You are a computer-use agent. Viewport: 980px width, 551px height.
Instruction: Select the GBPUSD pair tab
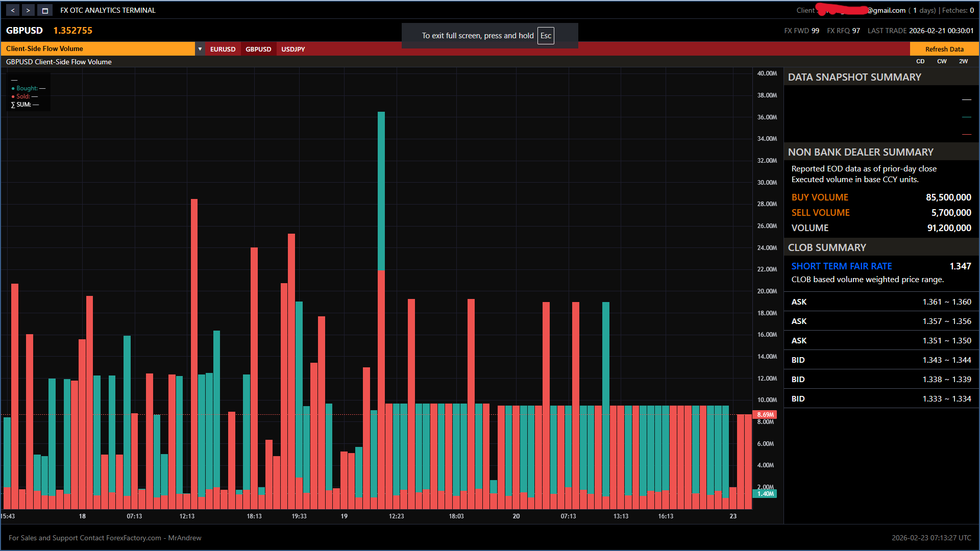click(x=258, y=49)
